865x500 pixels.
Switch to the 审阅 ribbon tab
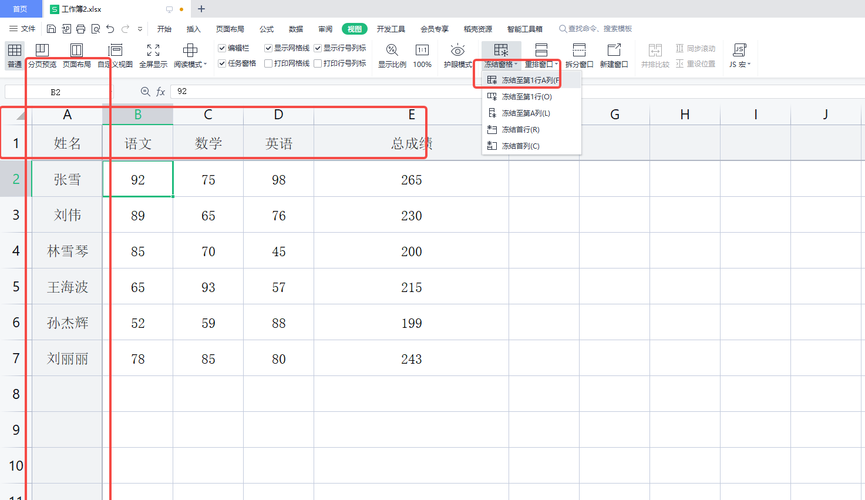click(x=325, y=29)
